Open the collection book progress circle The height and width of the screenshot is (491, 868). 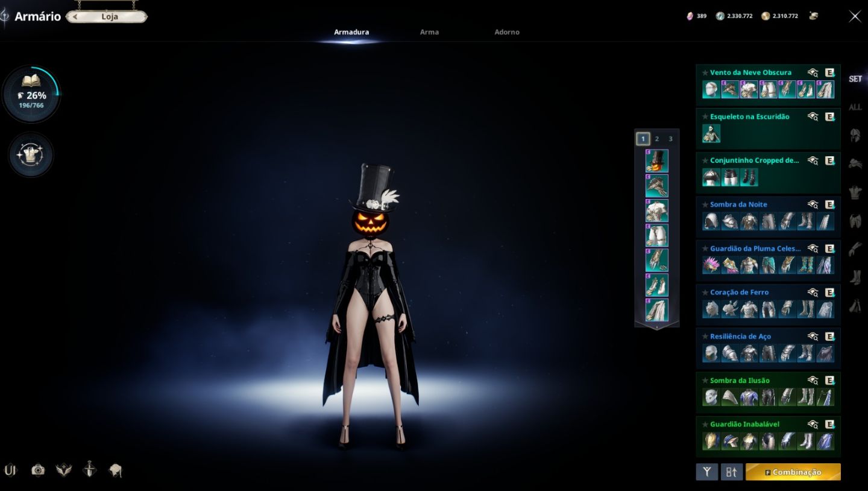[31, 95]
